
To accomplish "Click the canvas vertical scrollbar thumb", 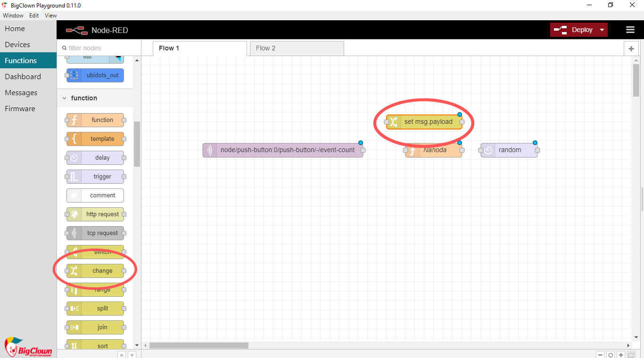I will pyautogui.click(x=636, y=80).
